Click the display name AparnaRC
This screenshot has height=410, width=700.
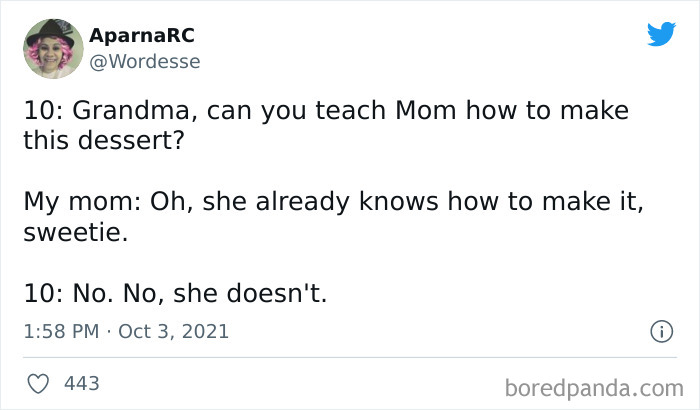tap(141, 36)
